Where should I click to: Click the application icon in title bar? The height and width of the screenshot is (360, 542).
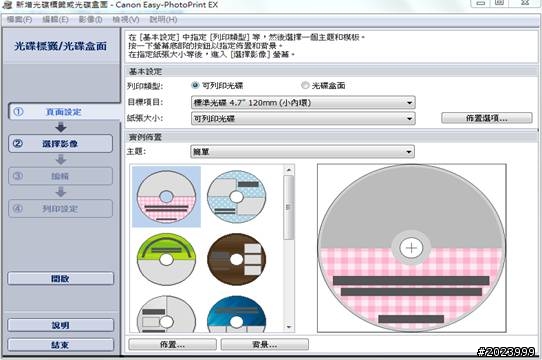pyautogui.click(x=8, y=5)
